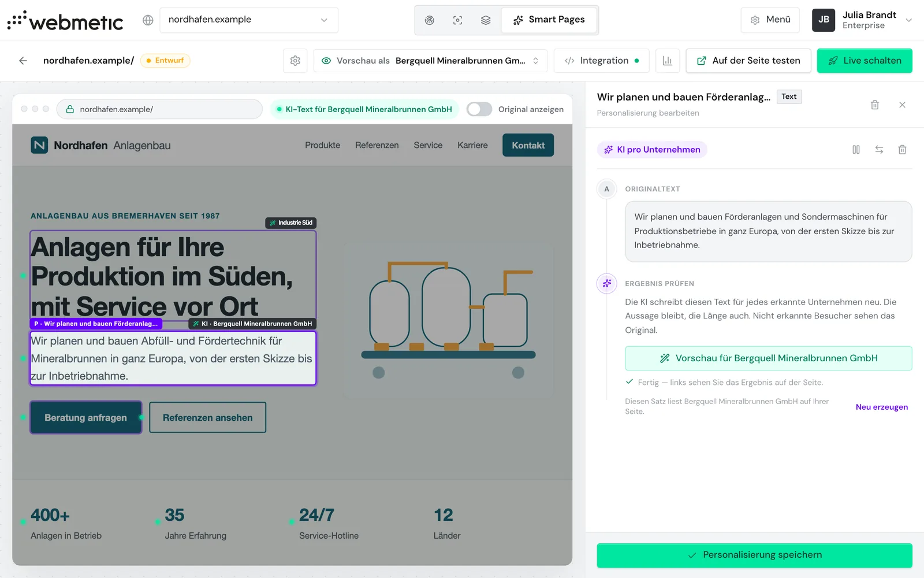Switch to the Smart Pages tab

(x=549, y=20)
